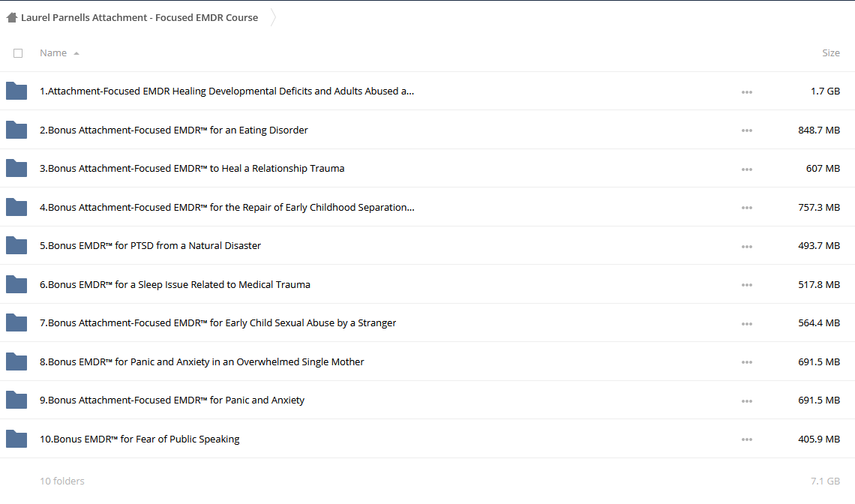This screenshot has height=504, width=855.
Task: Open more options for Eating Disorder folder
Action: pos(747,130)
